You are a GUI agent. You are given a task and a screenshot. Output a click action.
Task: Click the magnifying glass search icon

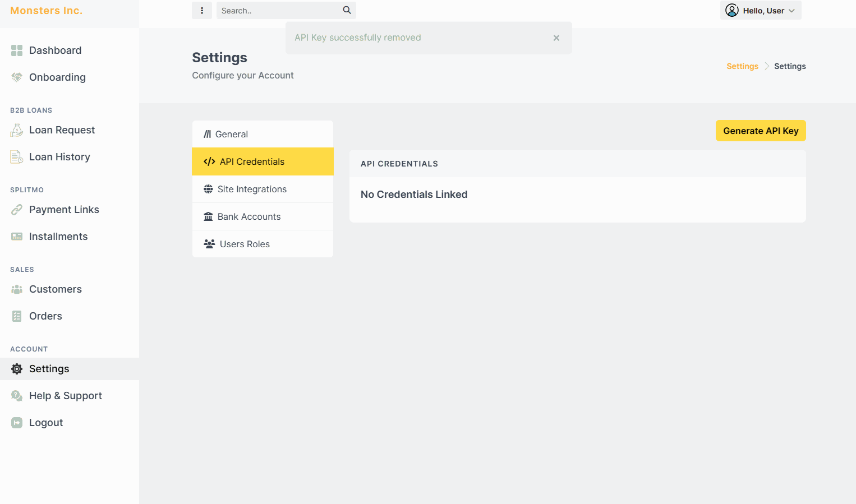(x=347, y=10)
